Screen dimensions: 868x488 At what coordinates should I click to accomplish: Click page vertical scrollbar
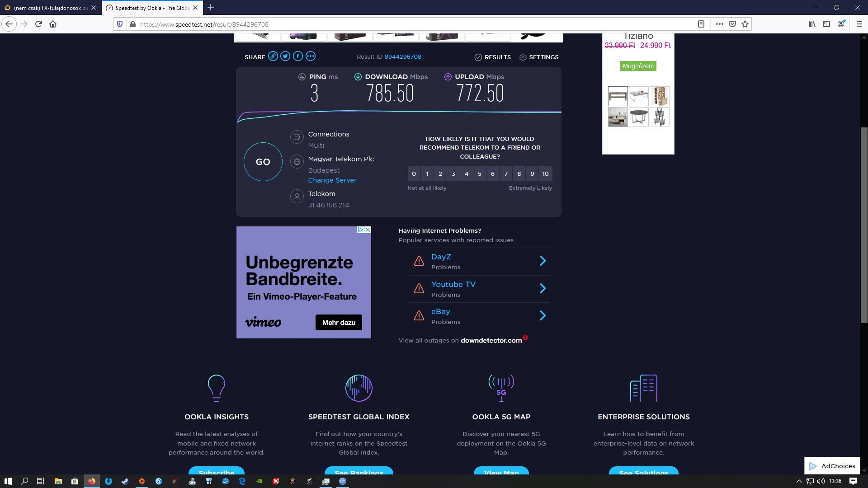click(864, 225)
